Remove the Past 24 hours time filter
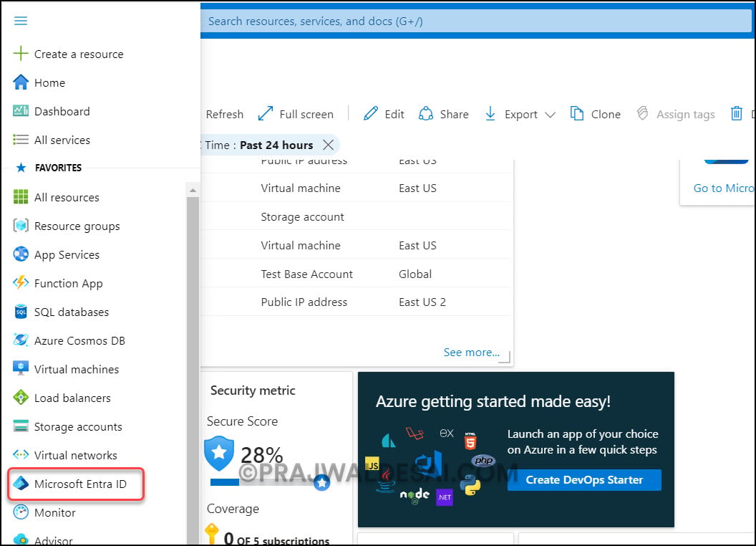Image resolution: width=756 pixels, height=546 pixels. click(329, 145)
